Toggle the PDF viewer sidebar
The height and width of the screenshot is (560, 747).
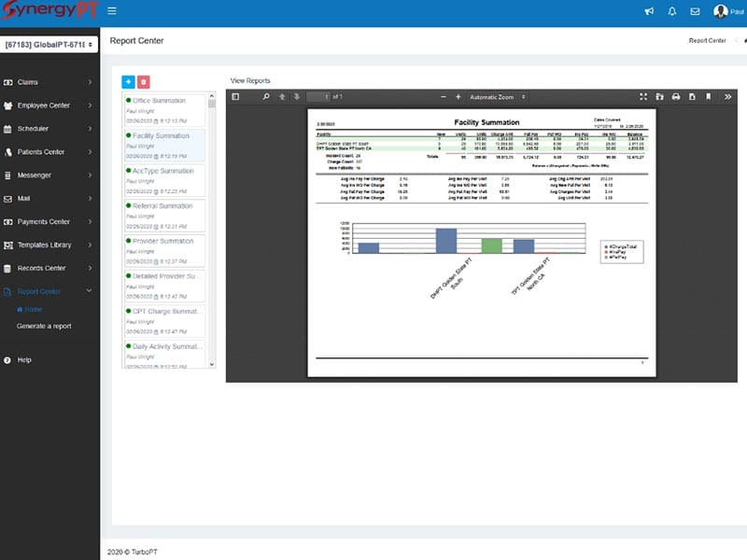[x=235, y=97]
